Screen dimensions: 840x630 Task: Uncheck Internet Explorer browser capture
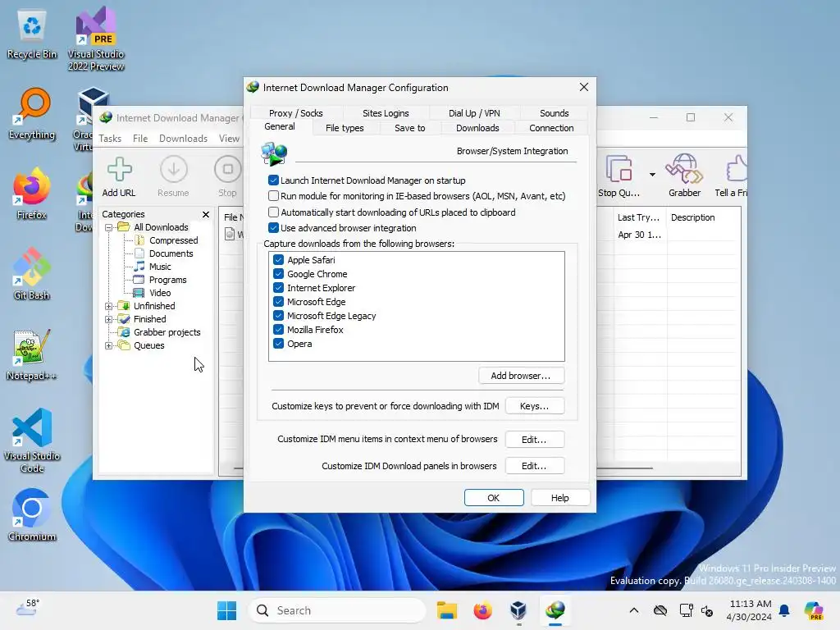tap(279, 288)
